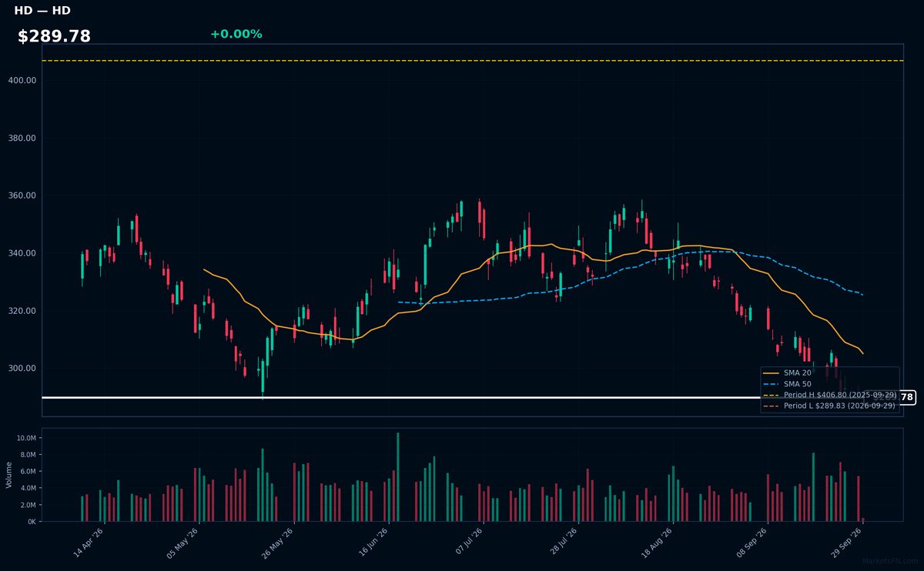Click the 340.00 price axis label
The image size is (924, 571).
tap(23, 253)
